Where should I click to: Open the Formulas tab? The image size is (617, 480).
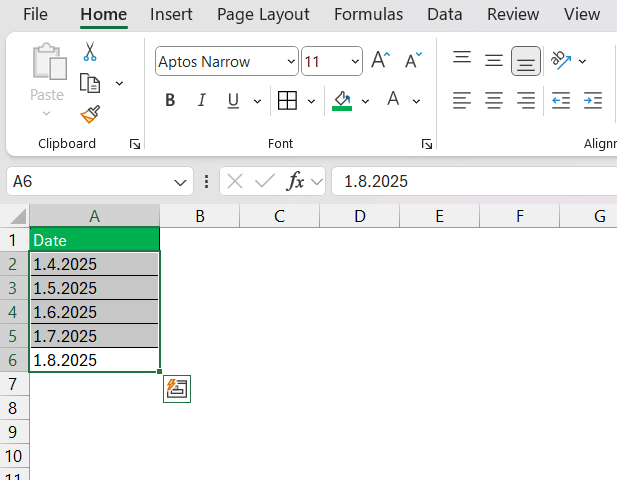point(368,15)
